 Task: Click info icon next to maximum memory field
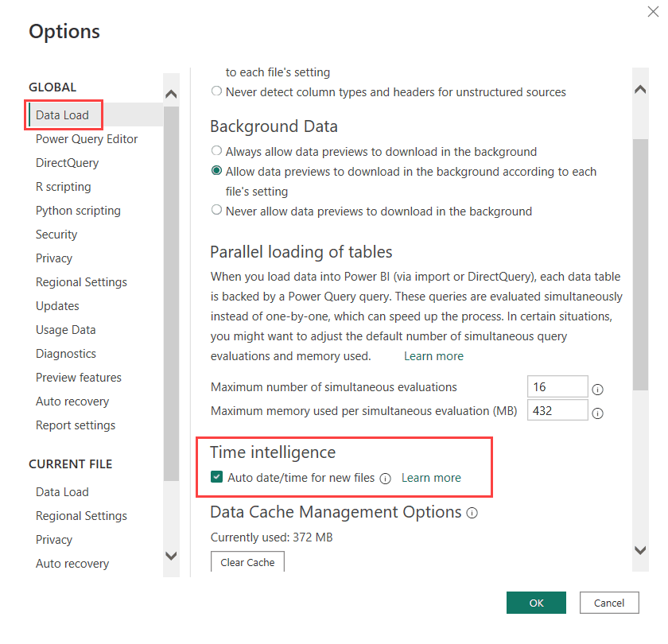pos(597,413)
